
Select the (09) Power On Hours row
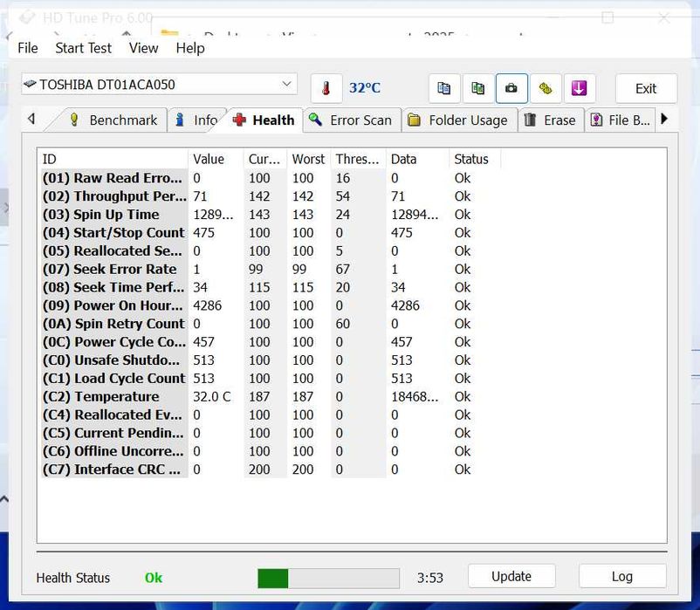(x=271, y=305)
